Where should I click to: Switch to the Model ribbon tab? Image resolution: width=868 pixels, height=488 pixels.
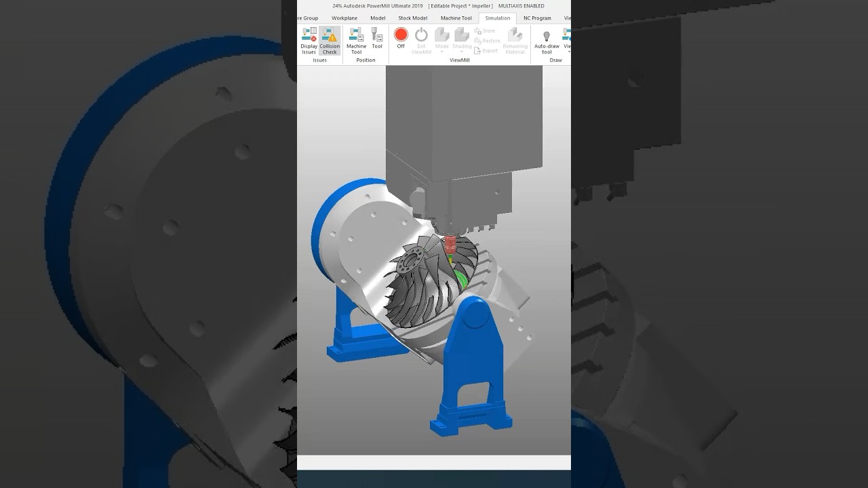(x=378, y=18)
